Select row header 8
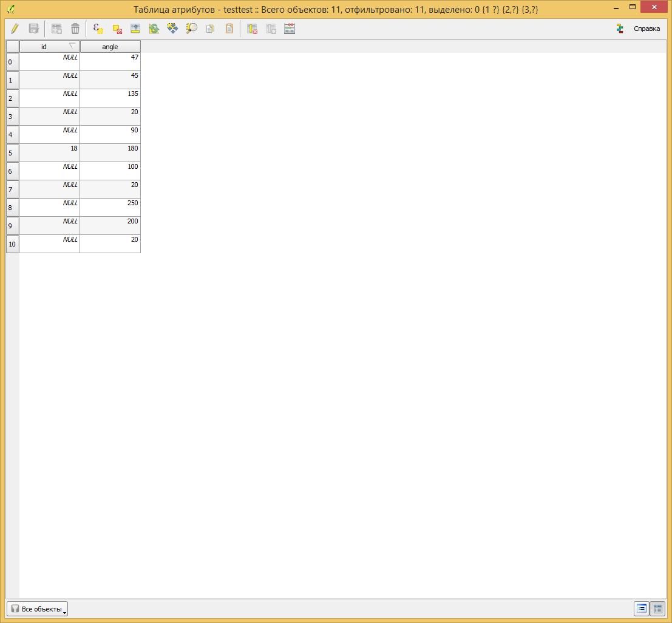The height and width of the screenshot is (623, 672). click(x=13, y=208)
